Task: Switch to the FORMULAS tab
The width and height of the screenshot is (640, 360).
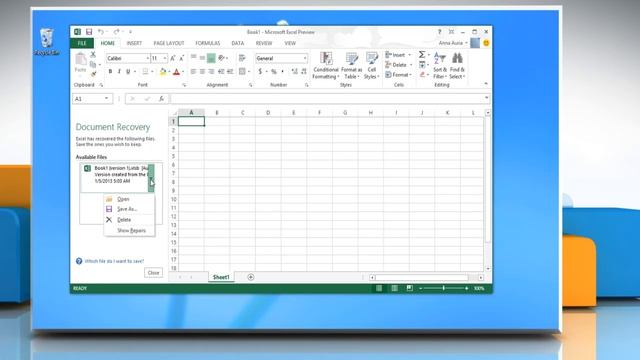Action: coord(207,43)
